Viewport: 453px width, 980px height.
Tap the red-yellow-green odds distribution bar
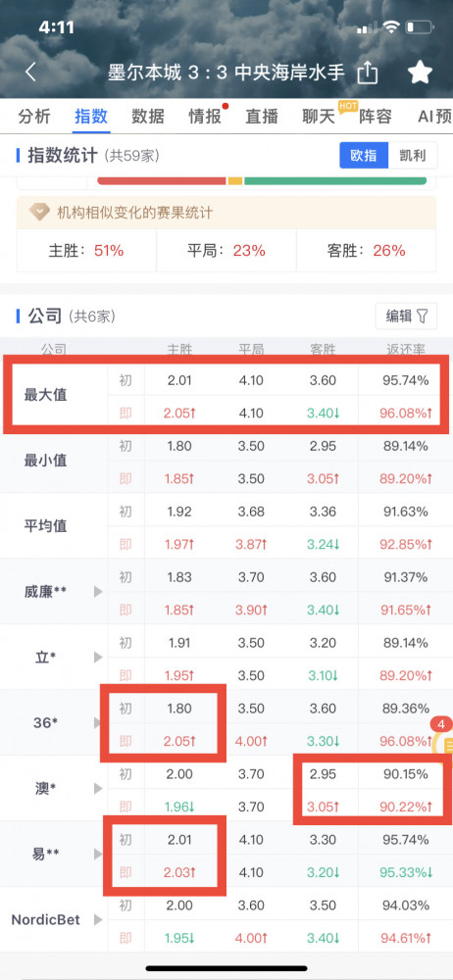coord(262,181)
